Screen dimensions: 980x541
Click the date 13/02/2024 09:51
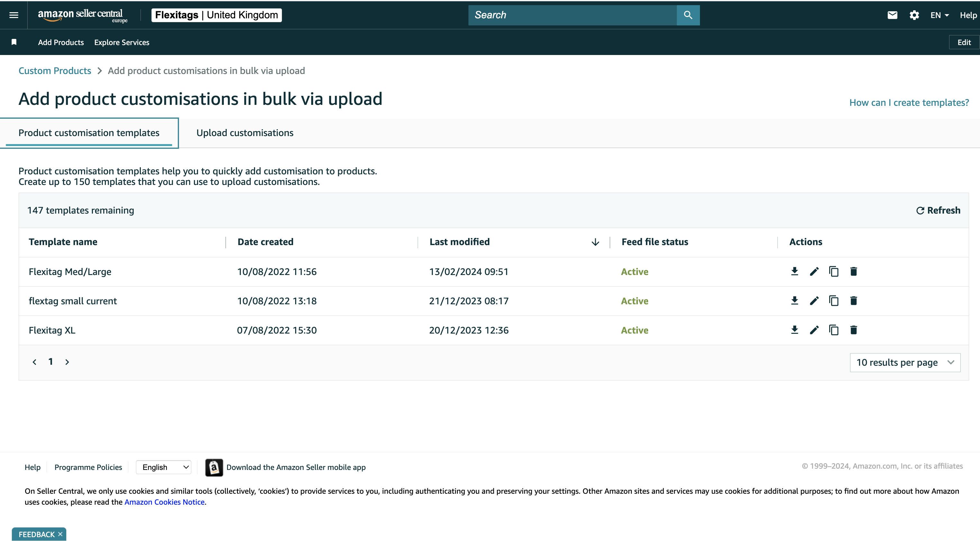(469, 272)
